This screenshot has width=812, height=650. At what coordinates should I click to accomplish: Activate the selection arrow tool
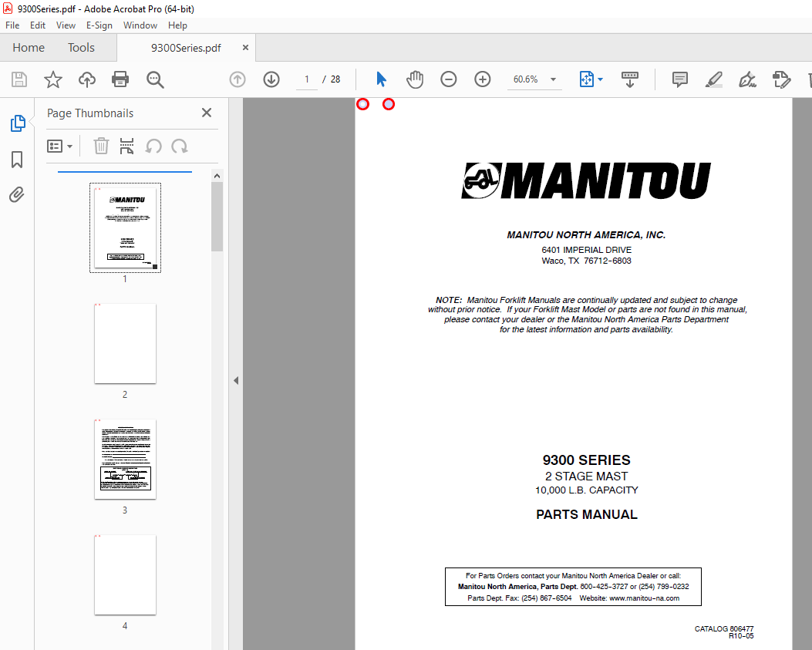click(x=381, y=79)
